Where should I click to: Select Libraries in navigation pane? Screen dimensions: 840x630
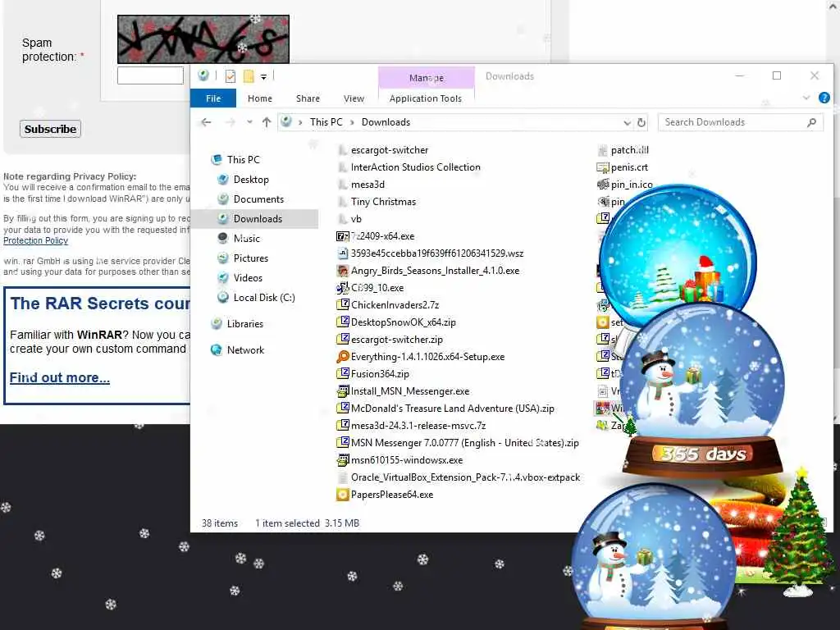(244, 323)
